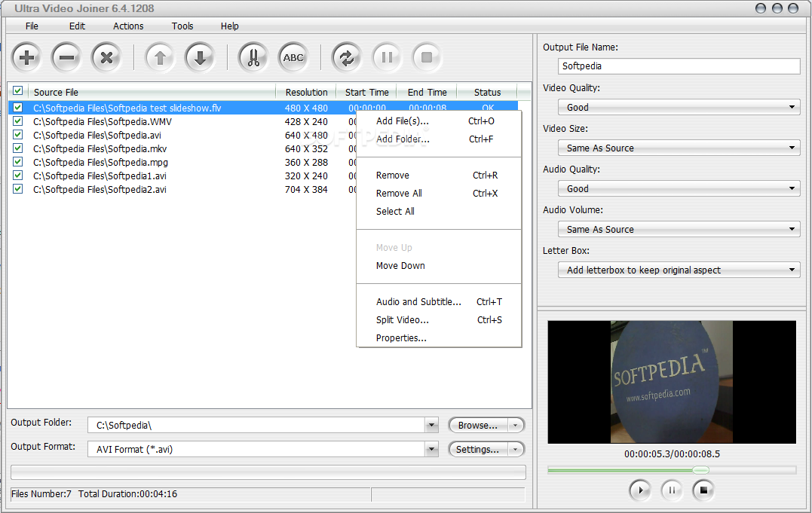Play the preview video

(640, 490)
